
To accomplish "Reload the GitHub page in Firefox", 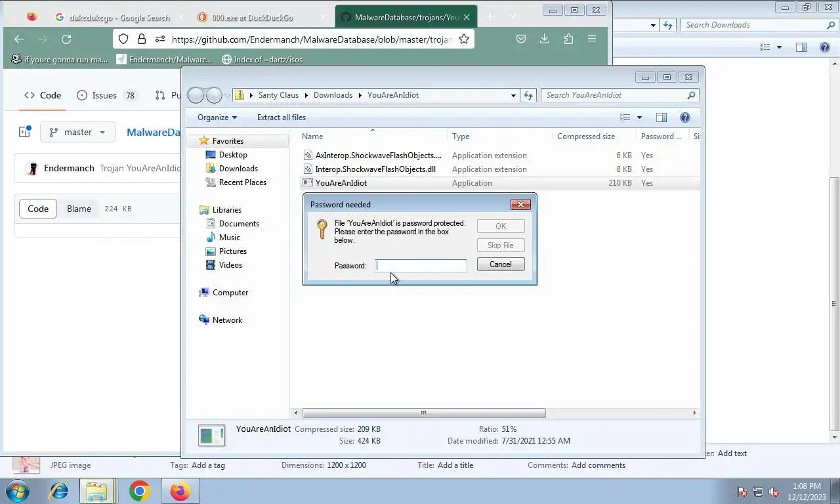I will coord(66,39).
